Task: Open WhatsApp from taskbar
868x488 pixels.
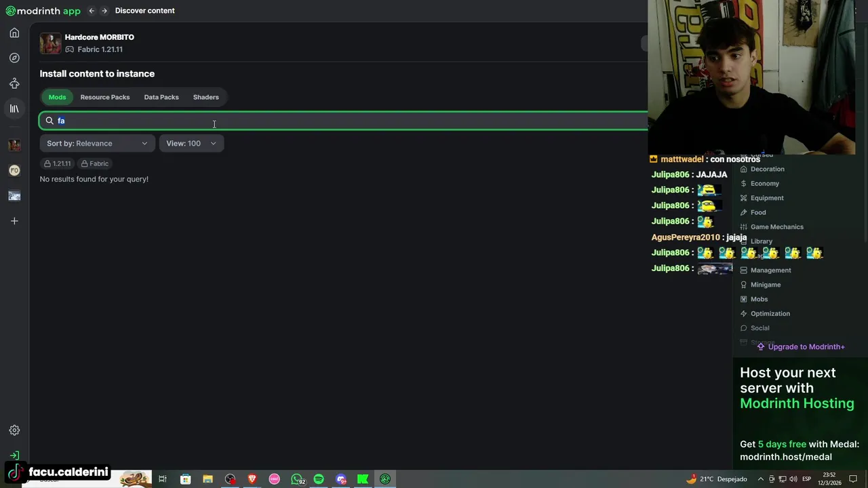Action: 297,479
